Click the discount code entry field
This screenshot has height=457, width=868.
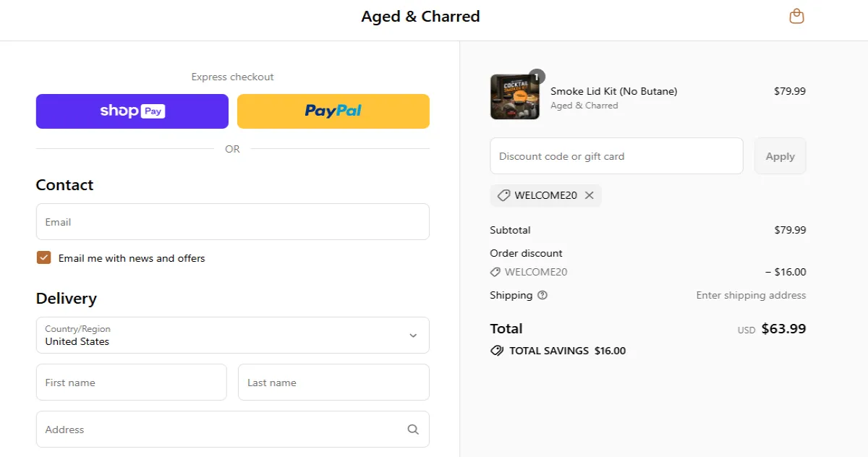click(616, 155)
